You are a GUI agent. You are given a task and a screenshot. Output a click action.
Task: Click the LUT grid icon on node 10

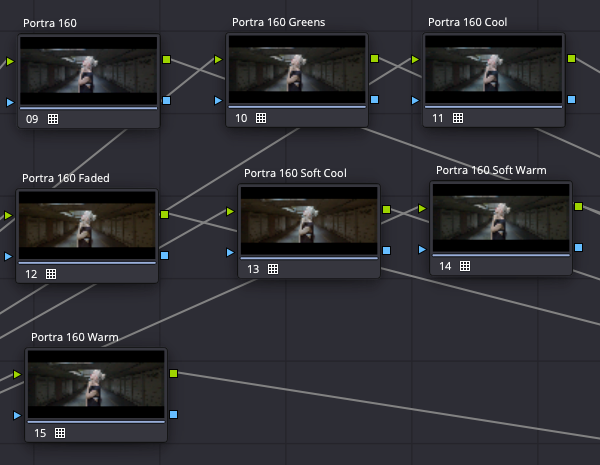pos(261,118)
